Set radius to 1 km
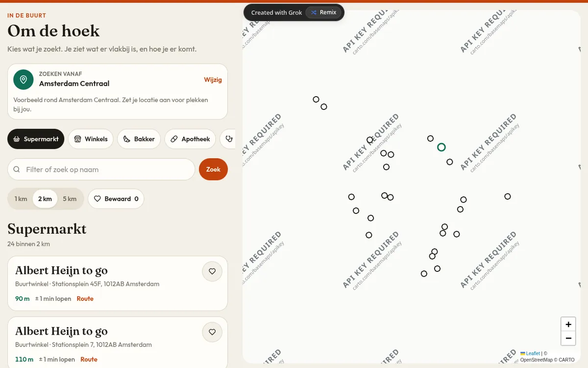 pos(21,199)
